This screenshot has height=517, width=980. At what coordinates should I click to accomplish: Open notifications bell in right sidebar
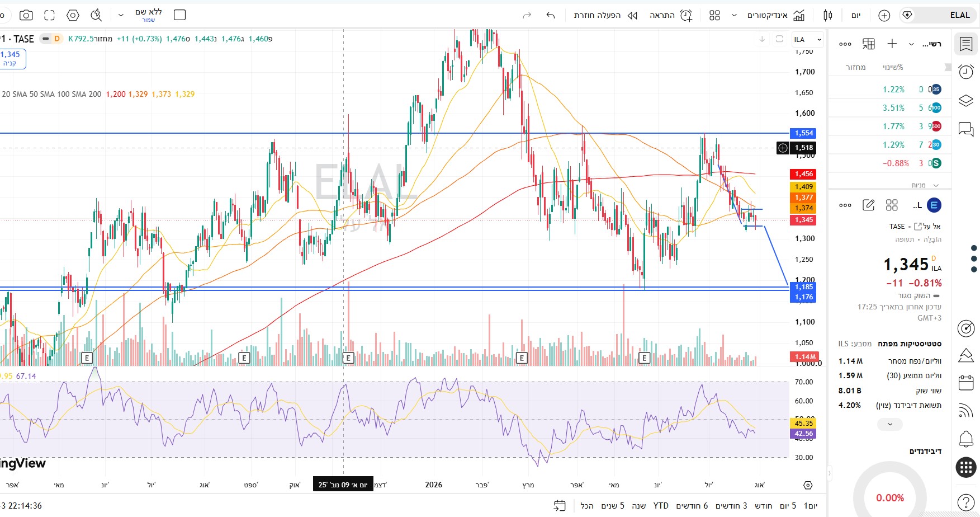[965, 439]
